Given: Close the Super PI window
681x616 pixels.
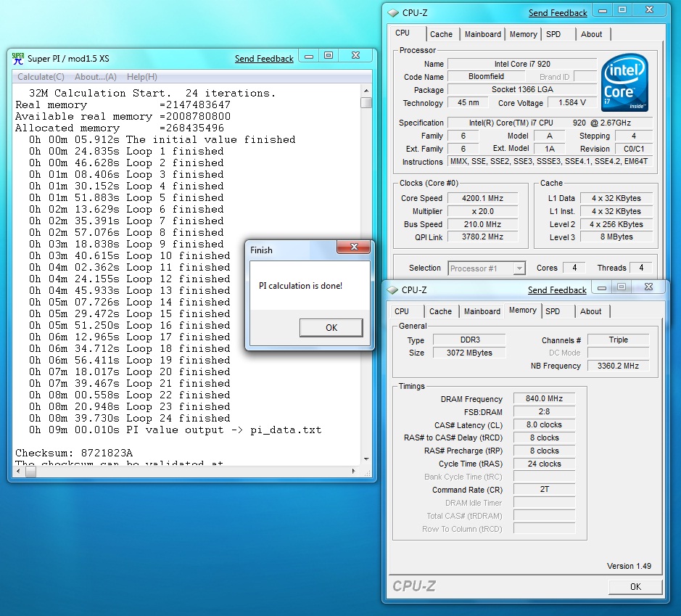Looking at the screenshot, I should click(x=355, y=56).
